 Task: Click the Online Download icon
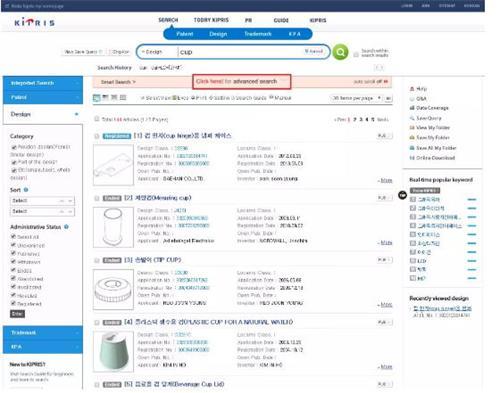click(x=412, y=158)
